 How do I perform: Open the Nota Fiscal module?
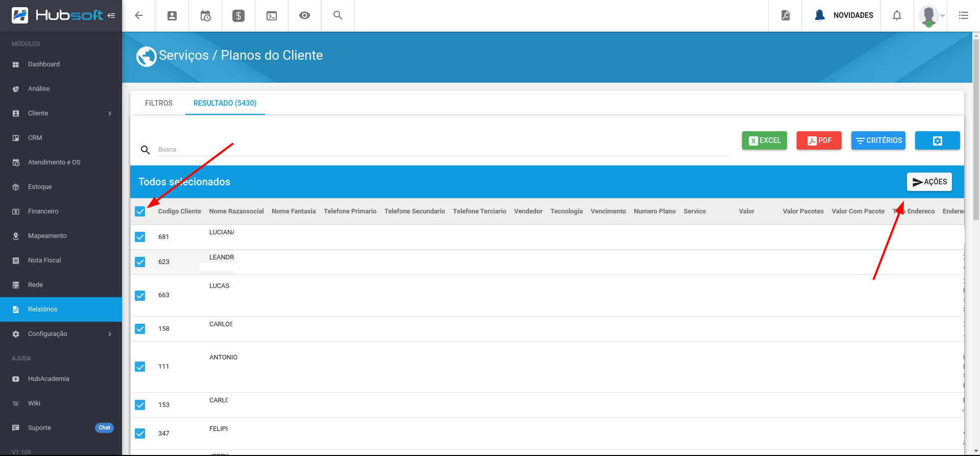pyautogui.click(x=61, y=260)
